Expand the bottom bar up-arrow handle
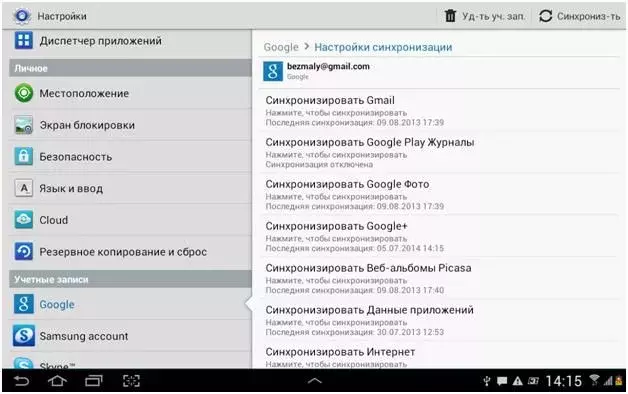The width and height of the screenshot is (628, 394). pos(314,381)
